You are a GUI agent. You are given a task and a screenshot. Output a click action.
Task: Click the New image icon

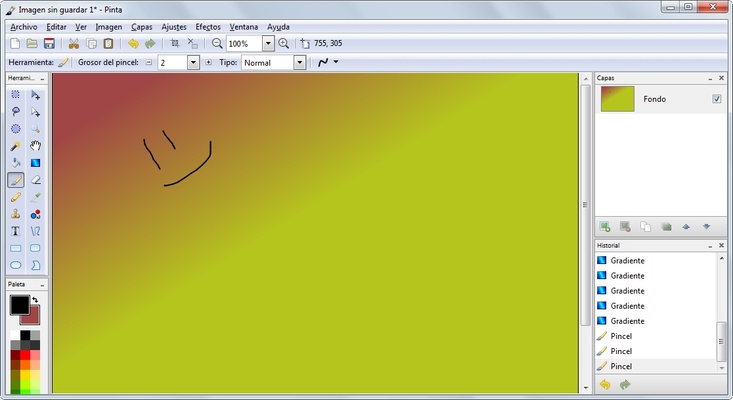pos(15,43)
